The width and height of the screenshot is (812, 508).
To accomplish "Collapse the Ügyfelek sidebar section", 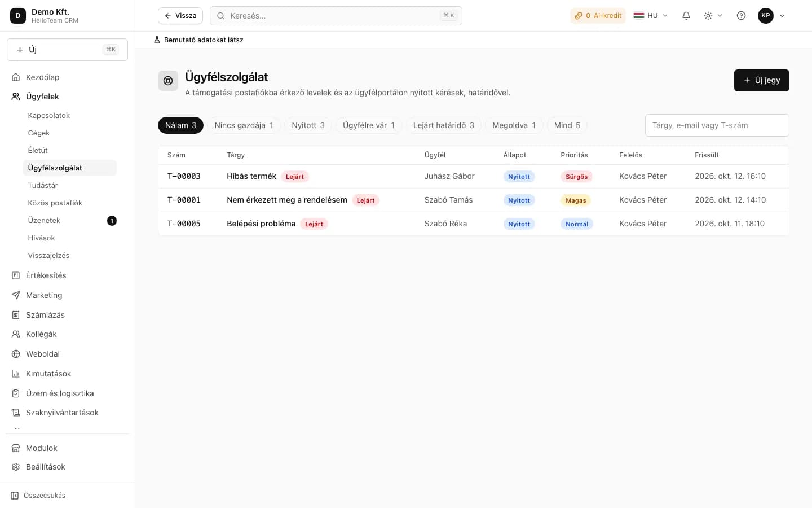I will pos(67,97).
